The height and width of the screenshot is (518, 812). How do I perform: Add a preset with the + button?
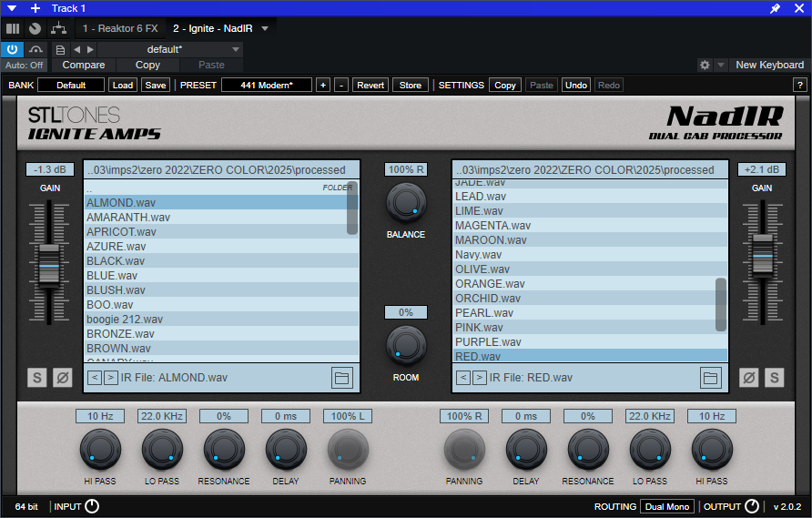pyautogui.click(x=323, y=86)
